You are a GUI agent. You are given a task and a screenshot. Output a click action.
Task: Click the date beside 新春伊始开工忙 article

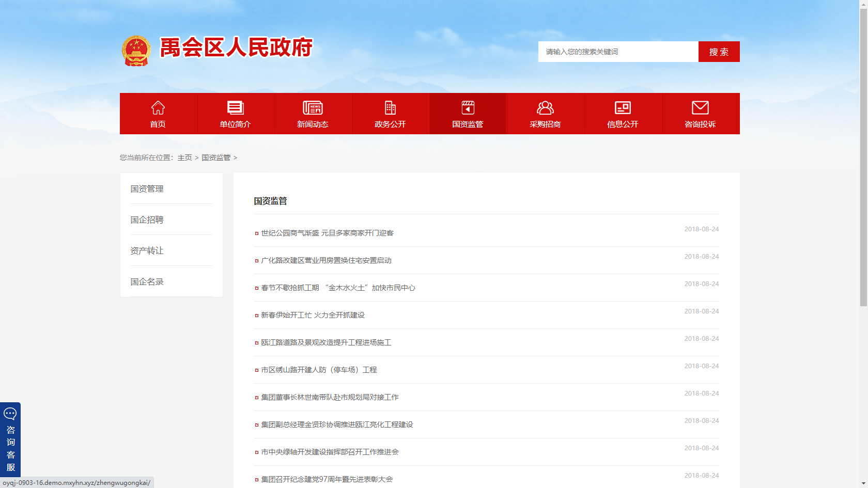[x=702, y=311]
